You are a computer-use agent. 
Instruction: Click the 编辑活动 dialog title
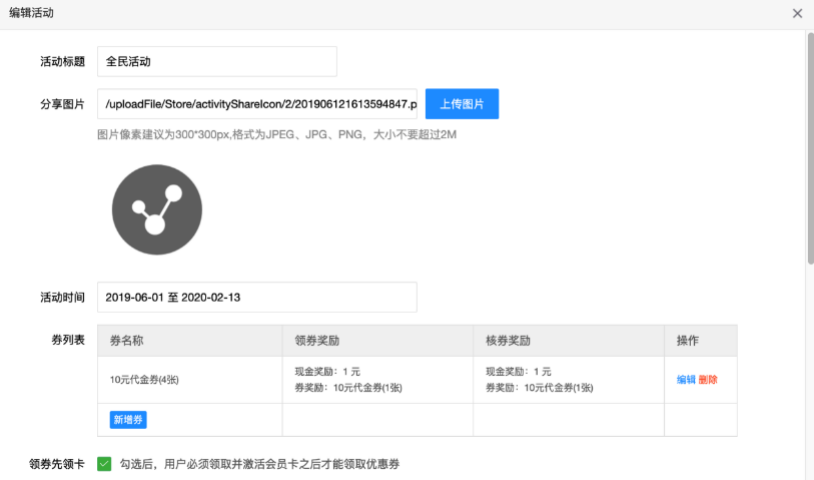31,13
